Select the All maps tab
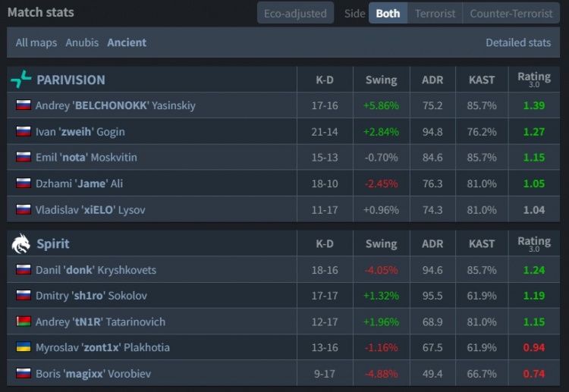This screenshot has height=392, width=569. click(36, 42)
